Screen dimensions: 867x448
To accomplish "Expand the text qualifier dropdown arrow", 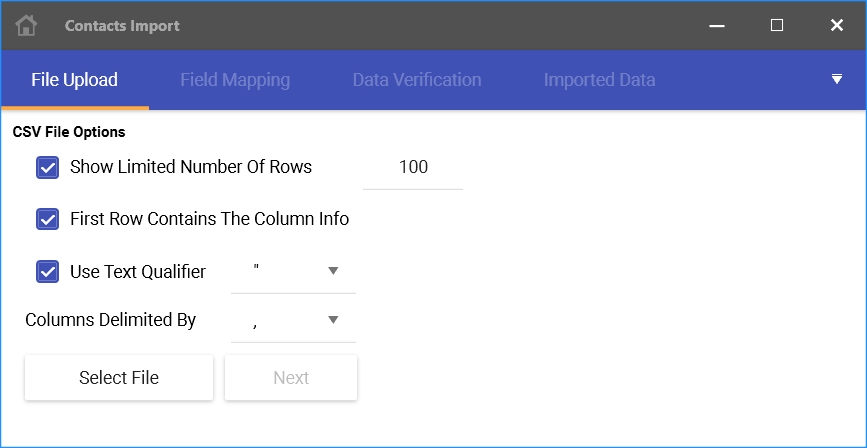I will [x=333, y=271].
